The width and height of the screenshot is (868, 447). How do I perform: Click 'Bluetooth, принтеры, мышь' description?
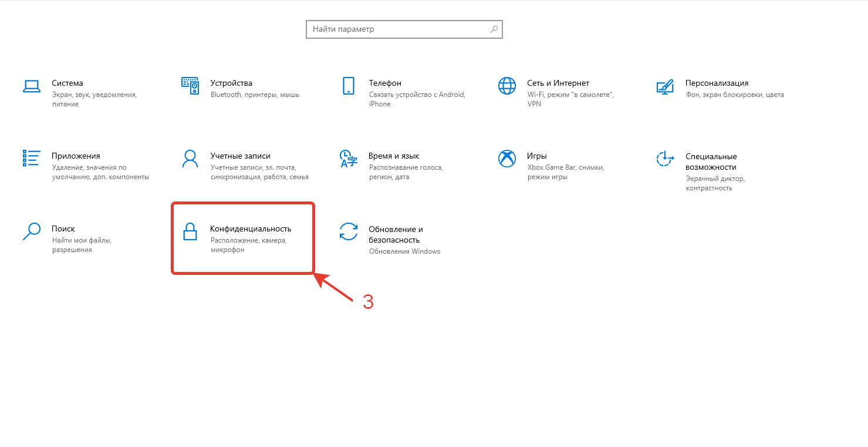click(255, 95)
